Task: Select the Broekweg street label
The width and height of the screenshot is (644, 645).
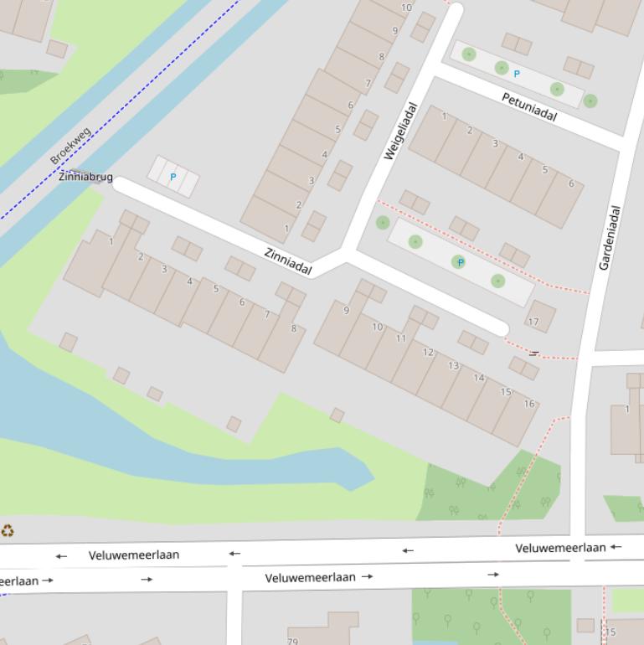Action: (x=70, y=147)
